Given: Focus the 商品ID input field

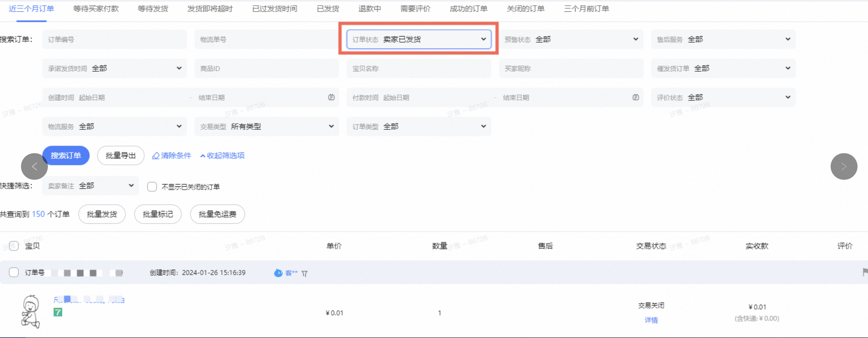Looking at the screenshot, I should 267,68.
